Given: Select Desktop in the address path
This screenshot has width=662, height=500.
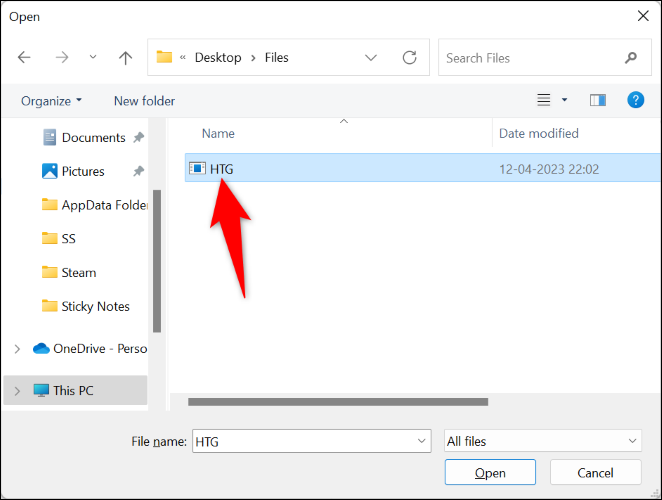Looking at the screenshot, I should [x=218, y=57].
